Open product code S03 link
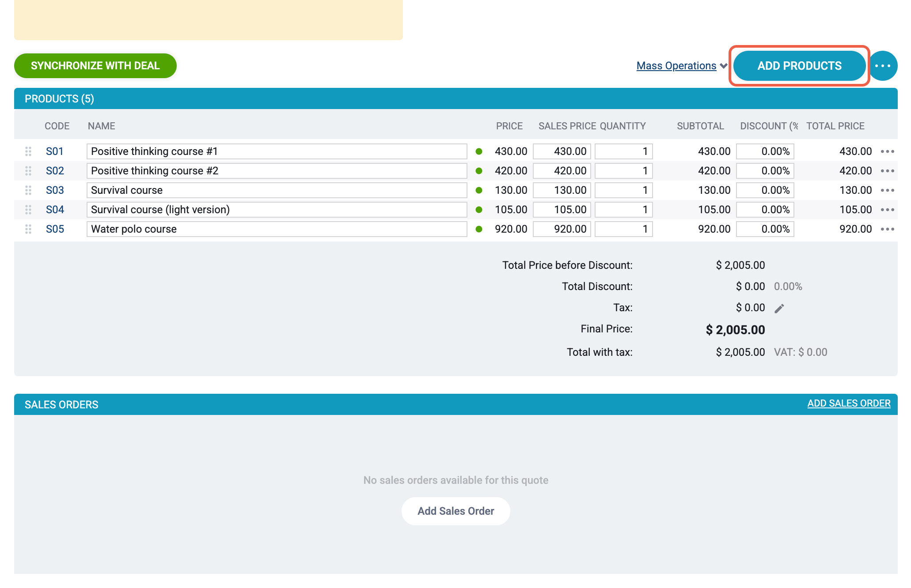This screenshot has height=588, width=911. tap(55, 190)
